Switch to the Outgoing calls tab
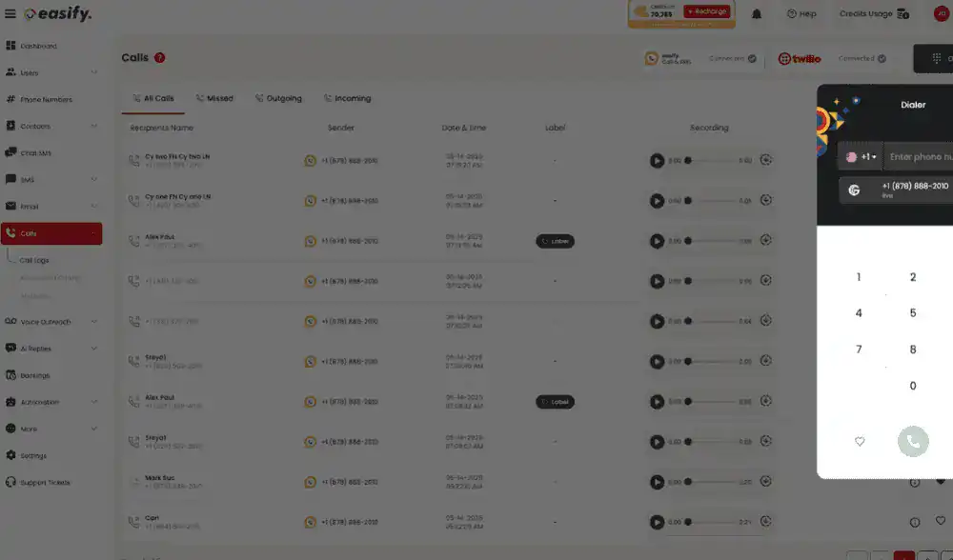 tap(278, 98)
